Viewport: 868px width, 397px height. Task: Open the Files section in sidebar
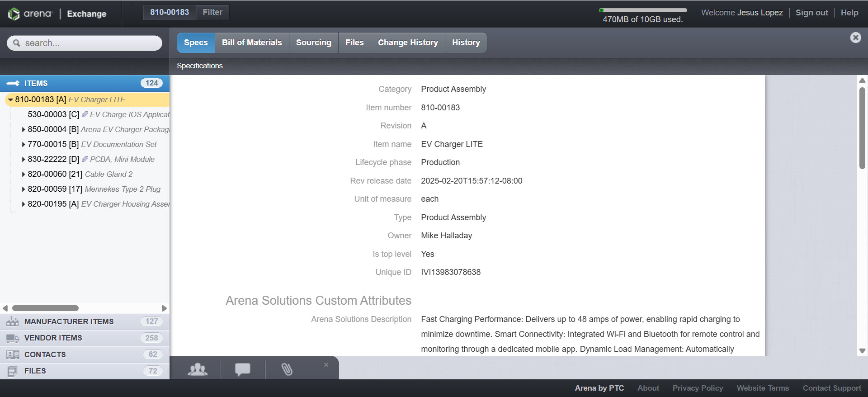[x=85, y=371]
